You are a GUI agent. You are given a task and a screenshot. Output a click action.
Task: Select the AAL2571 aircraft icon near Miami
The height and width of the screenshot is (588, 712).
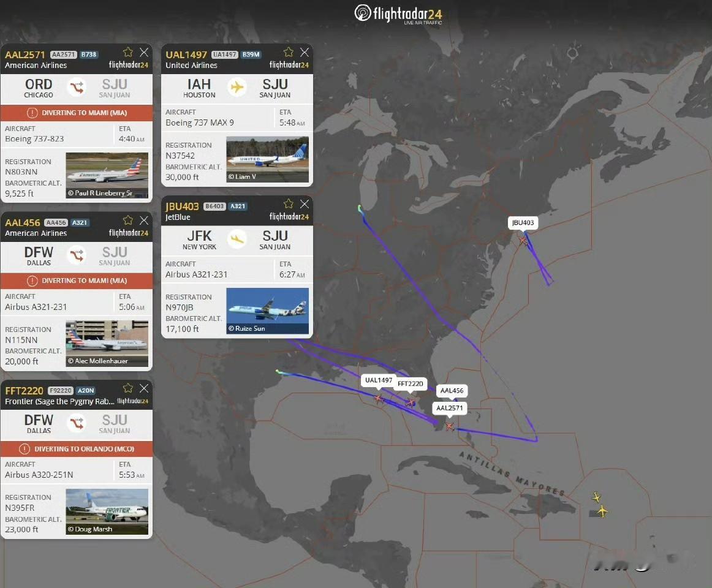pyautogui.click(x=450, y=426)
